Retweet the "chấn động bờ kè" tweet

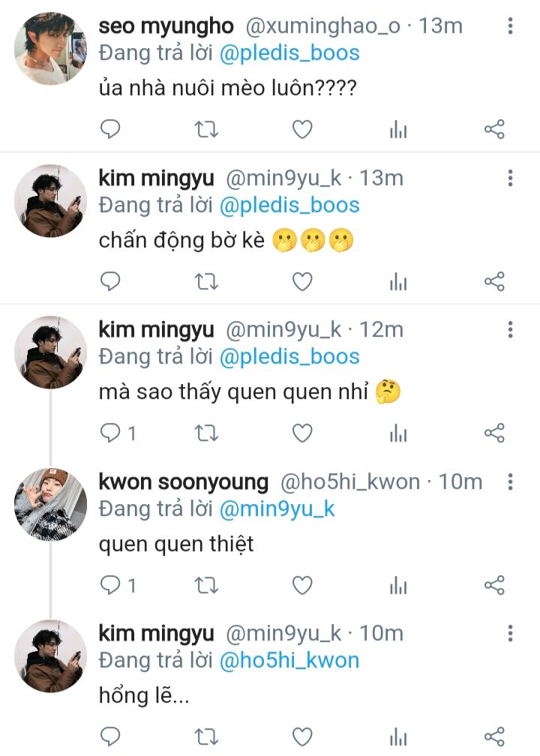(206, 281)
